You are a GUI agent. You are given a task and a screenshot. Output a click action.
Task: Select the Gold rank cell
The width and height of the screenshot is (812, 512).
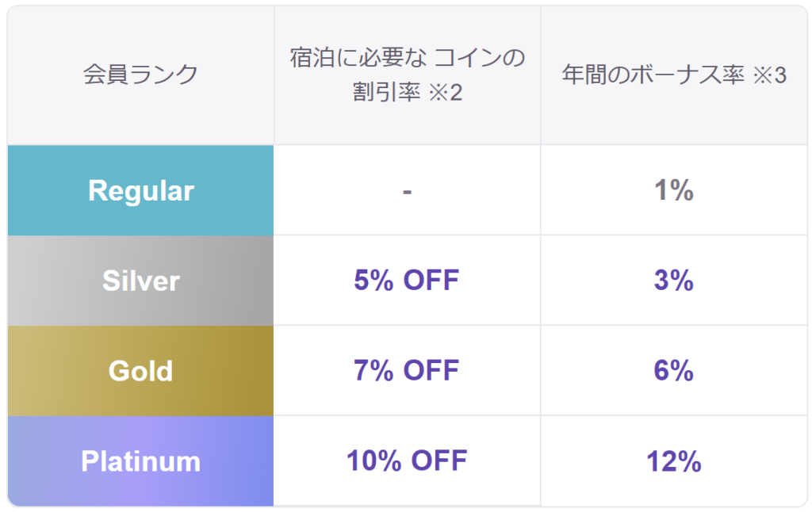pyautogui.click(x=140, y=371)
